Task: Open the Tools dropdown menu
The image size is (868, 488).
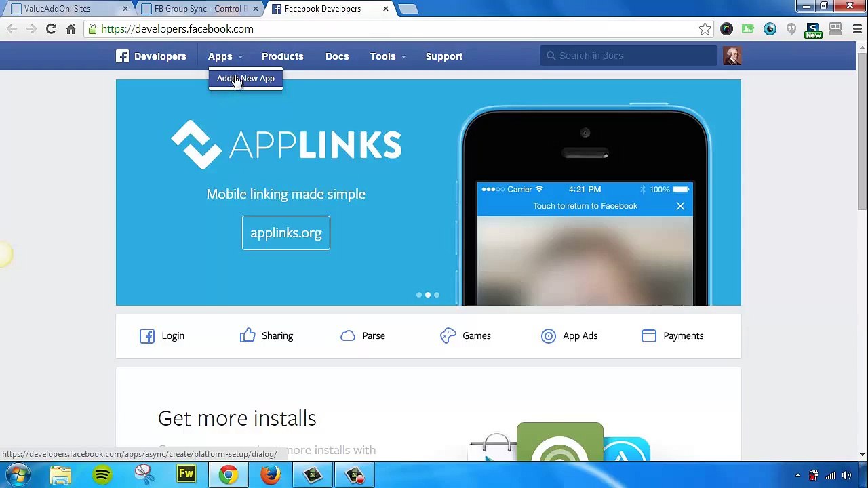Action: (388, 56)
